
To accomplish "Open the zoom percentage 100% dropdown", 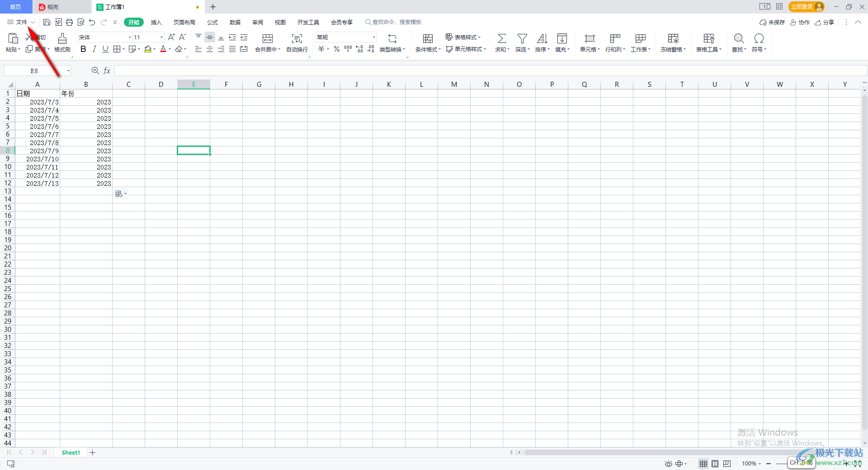I will pyautogui.click(x=751, y=464).
